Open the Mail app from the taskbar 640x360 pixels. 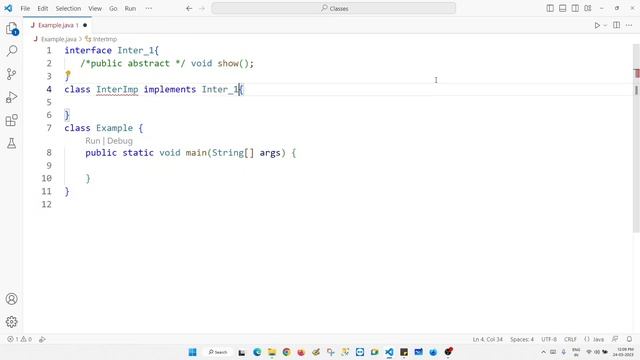(418, 352)
